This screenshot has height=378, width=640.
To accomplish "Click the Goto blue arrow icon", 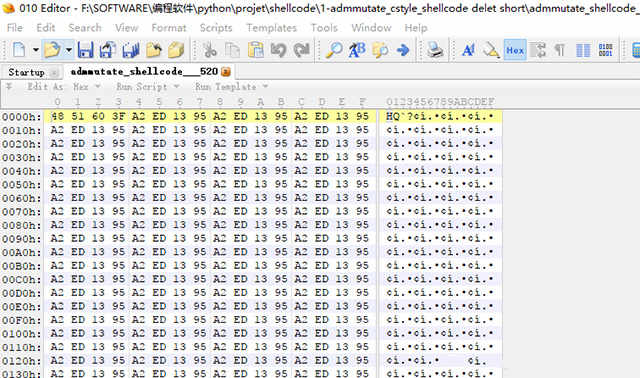I will pos(403,50).
